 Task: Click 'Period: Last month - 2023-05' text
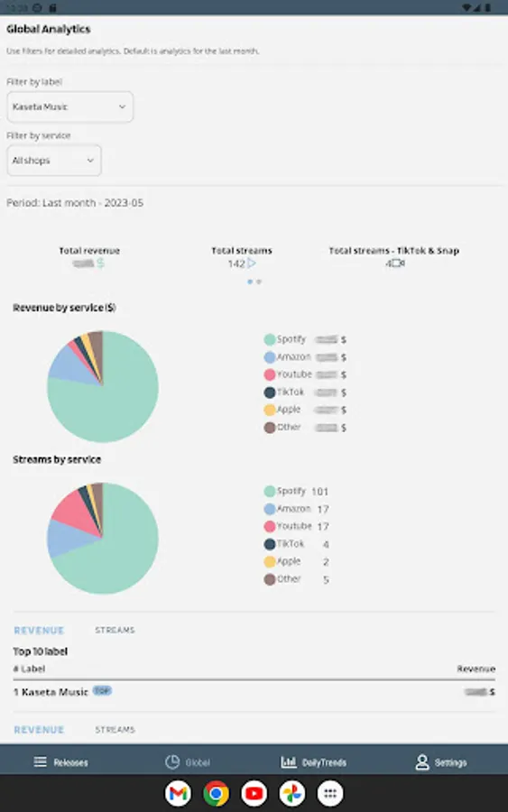[x=75, y=203]
